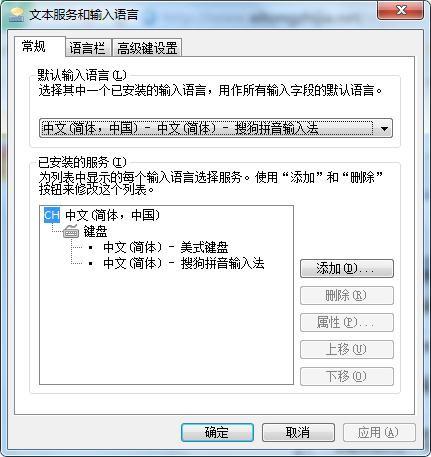Open the default input language dropdown arrow

pos(384,128)
